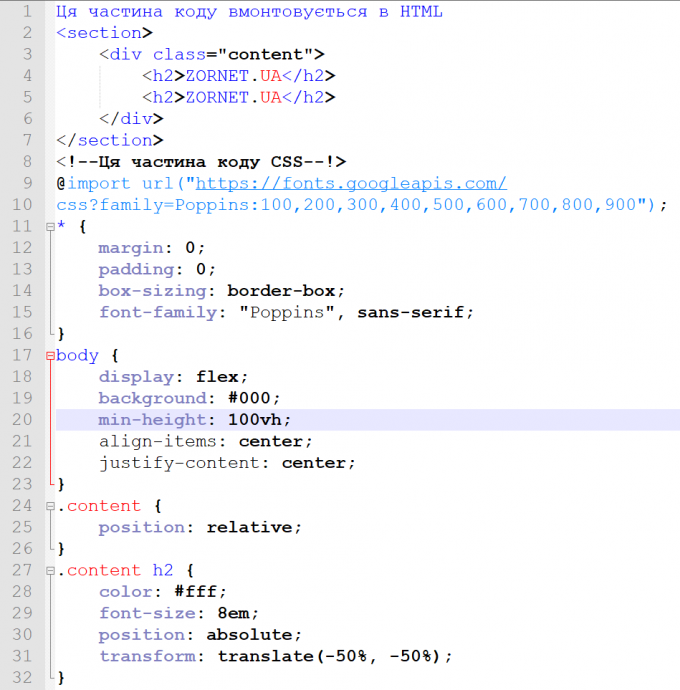This screenshot has height=690, width=680.
Task: Click the closing </div> tag
Action: point(131,119)
